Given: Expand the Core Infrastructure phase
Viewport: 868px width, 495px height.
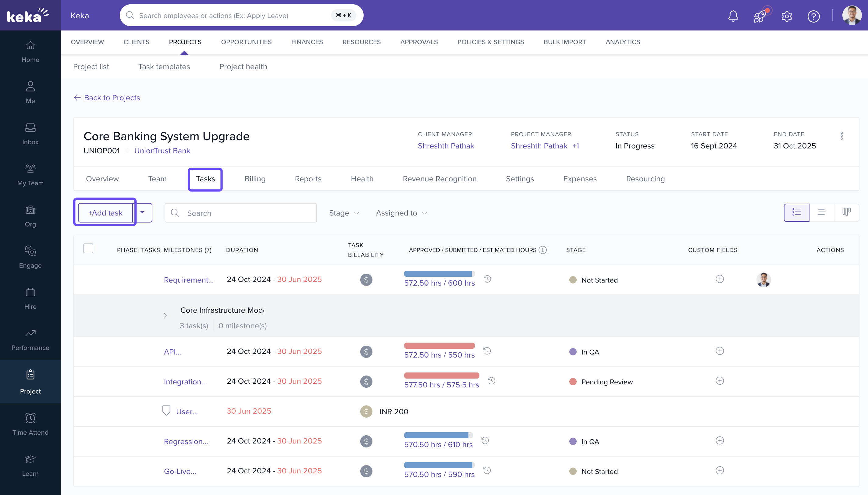Looking at the screenshot, I should coord(165,316).
